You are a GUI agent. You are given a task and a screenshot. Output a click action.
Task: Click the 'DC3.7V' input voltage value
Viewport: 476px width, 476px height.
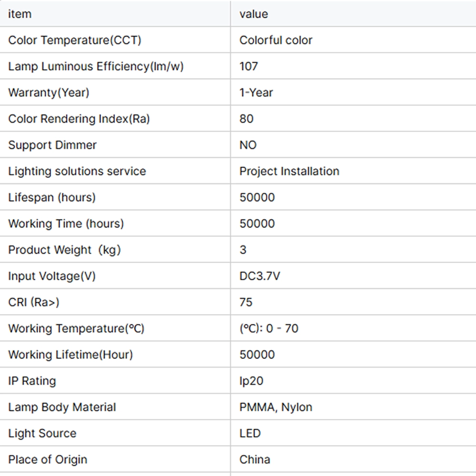point(260,276)
